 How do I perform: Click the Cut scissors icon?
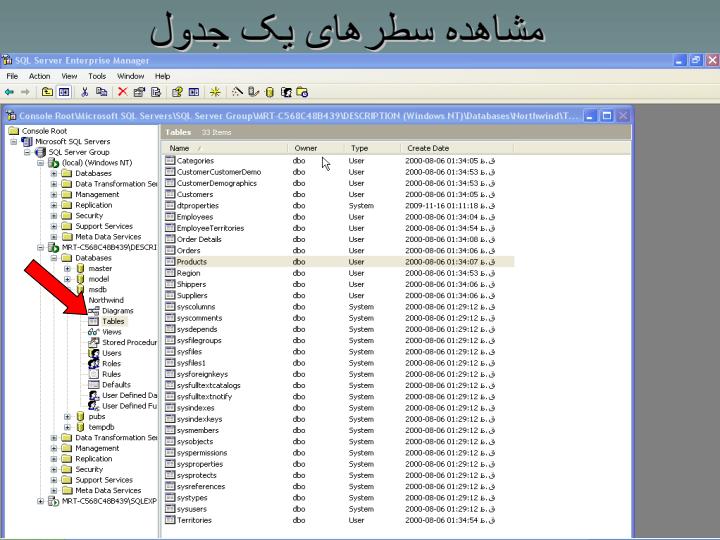point(84,92)
